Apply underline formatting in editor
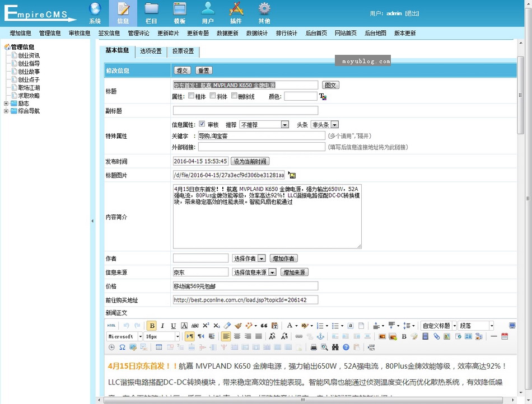Image resolution: width=532 pixels, height=404 pixels. pos(174,326)
